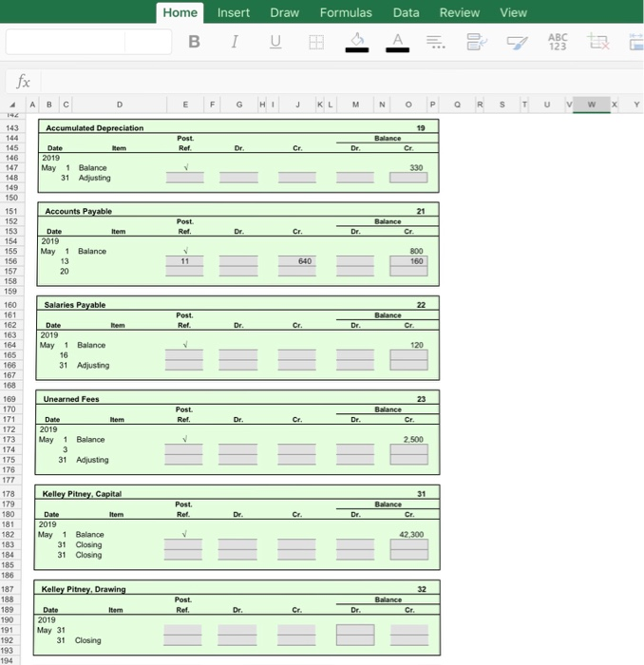Toggle underline formatting
Image resolution: width=644 pixels, height=665 pixels.
click(x=275, y=42)
